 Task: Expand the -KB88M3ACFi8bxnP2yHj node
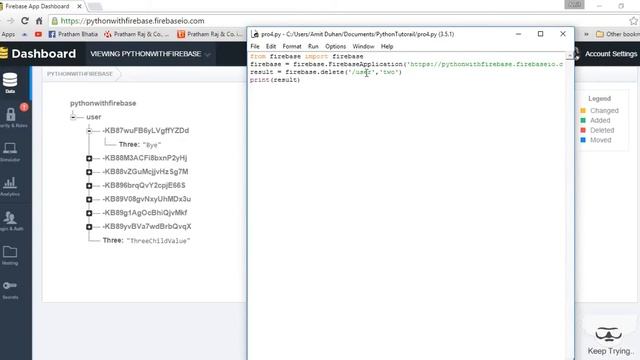pos(89,158)
